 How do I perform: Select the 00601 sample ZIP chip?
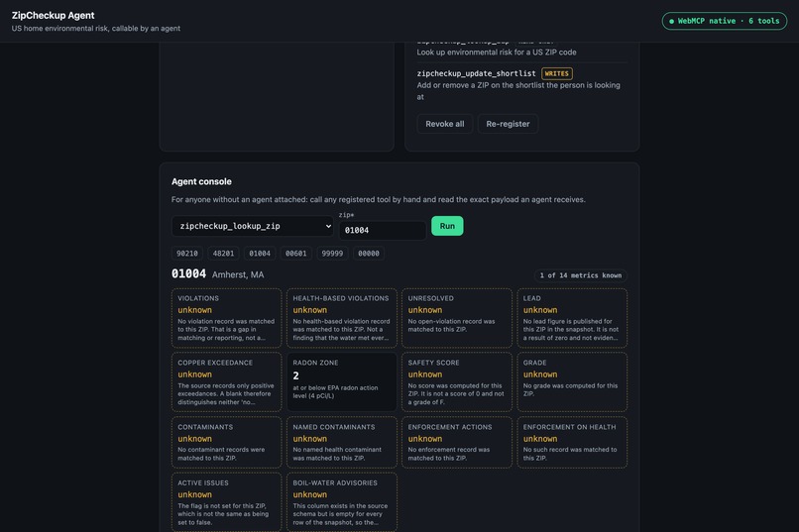click(295, 253)
